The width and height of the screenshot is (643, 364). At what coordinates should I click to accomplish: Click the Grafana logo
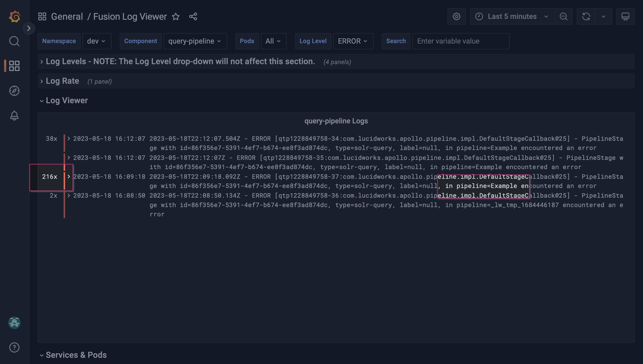pyautogui.click(x=14, y=17)
